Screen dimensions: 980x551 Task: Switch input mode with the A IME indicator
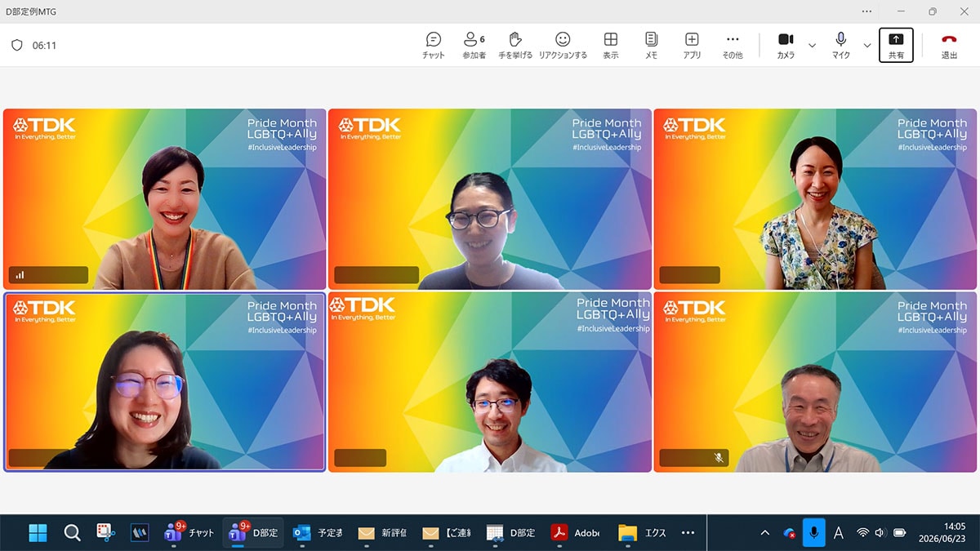[x=838, y=533]
